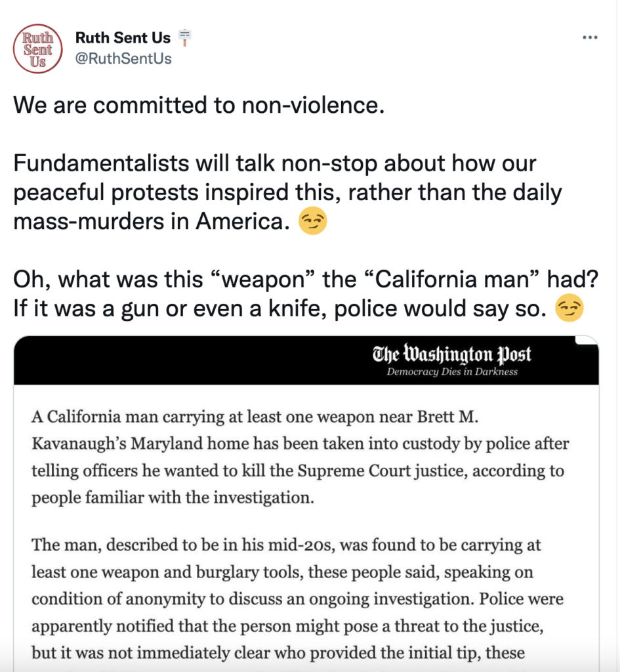The height and width of the screenshot is (672, 620).
Task: Click the tweet line starting "Oh, what was this"
Action: 306,279
